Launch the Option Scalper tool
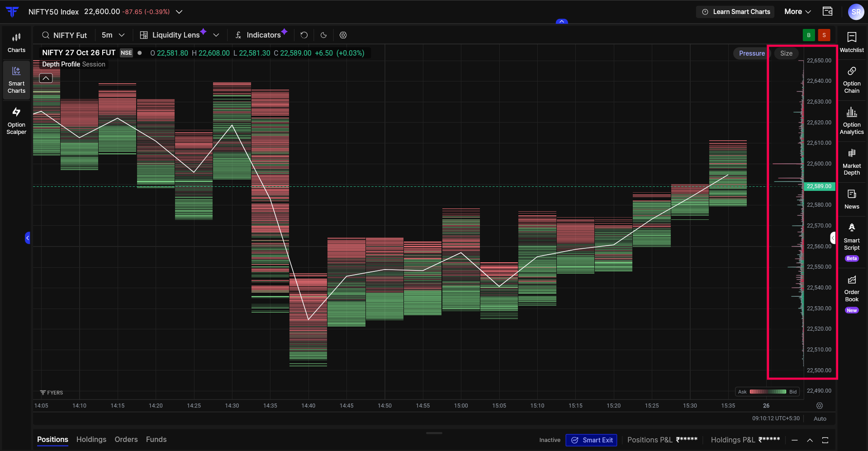Viewport: 868px width, 451px height. [16, 121]
